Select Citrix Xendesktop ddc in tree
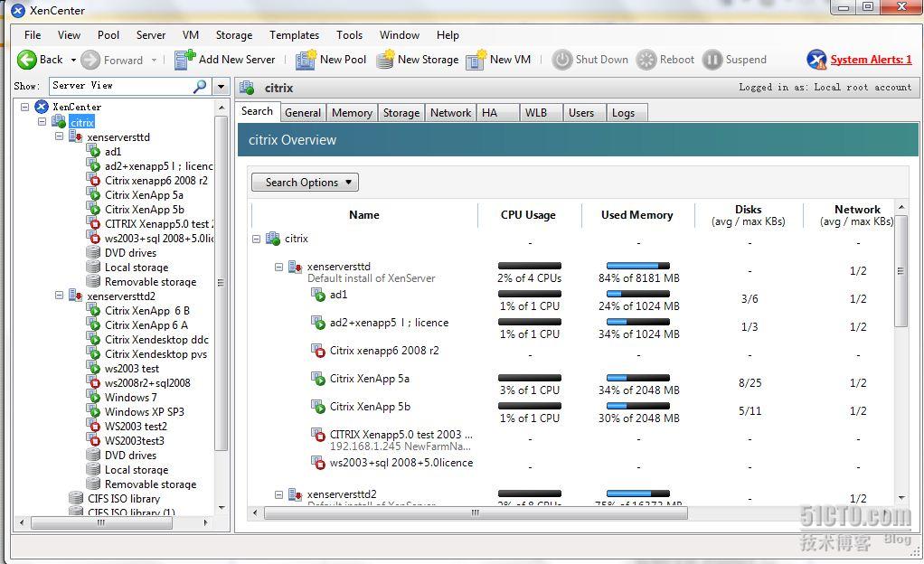 (x=156, y=340)
